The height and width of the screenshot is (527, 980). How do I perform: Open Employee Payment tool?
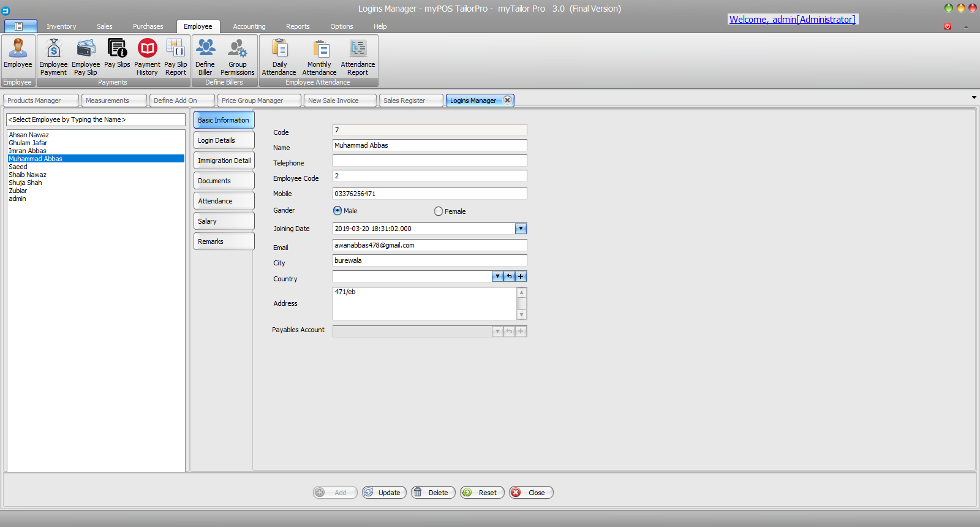[x=53, y=57]
